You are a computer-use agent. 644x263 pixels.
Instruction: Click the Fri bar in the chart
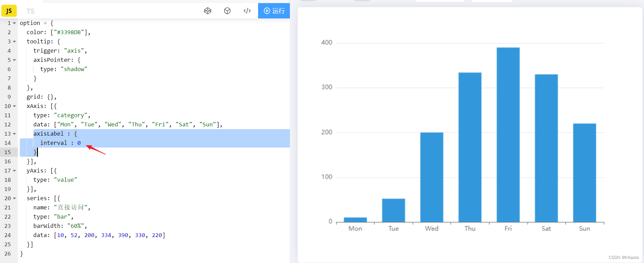click(508, 135)
